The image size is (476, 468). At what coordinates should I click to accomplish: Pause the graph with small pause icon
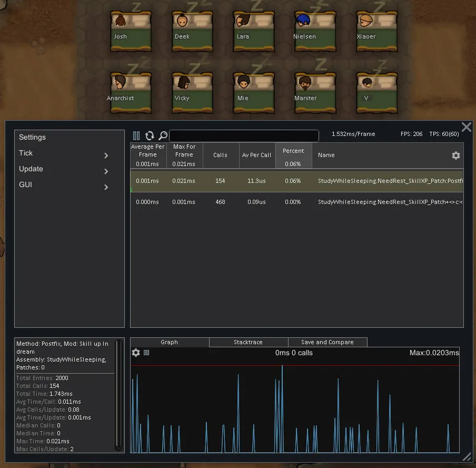coord(146,353)
